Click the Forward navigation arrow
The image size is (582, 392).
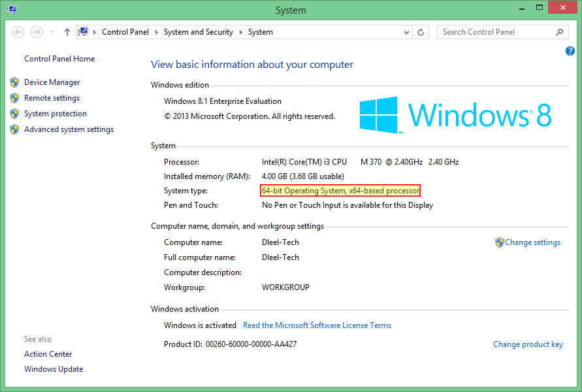click(x=37, y=32)
